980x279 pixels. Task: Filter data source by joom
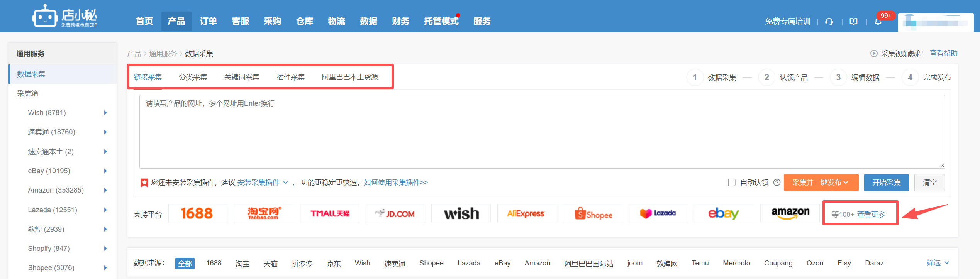[635, 263]
